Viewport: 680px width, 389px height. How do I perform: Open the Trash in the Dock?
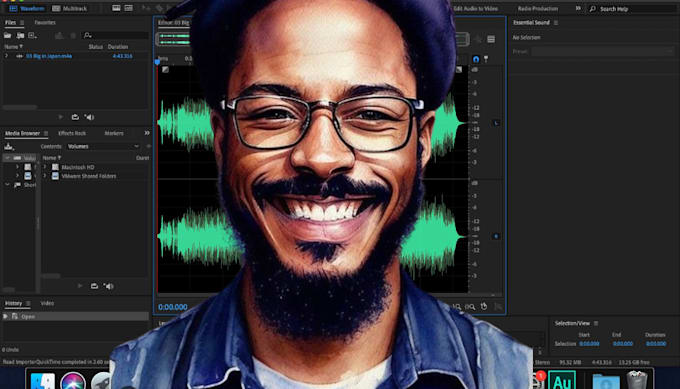(x=637, y=380)
